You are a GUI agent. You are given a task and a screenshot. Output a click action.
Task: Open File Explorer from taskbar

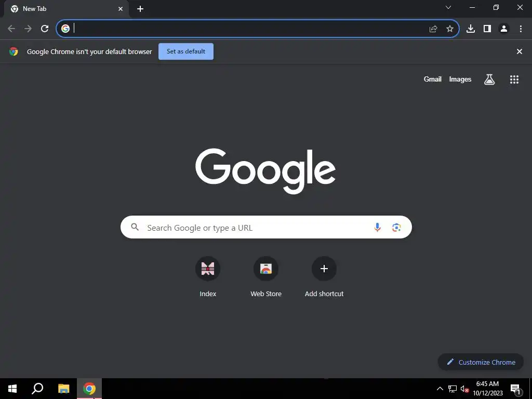pyautogui.click(x=63, y=389)
